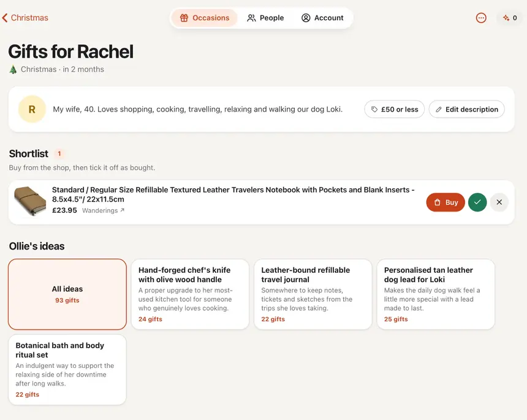The width and height of the screenshot is (527, 420).
Task: Click Rachel's description text
Action: tap(197, 109)
